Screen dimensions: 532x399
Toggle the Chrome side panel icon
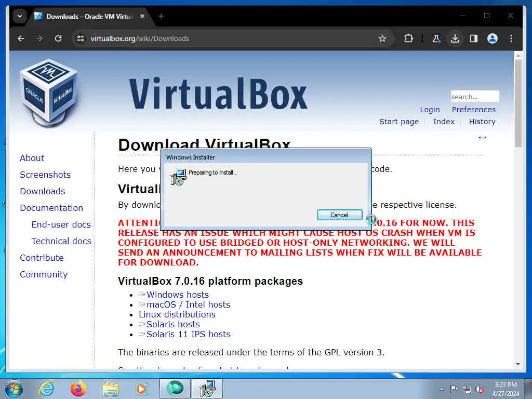coord(474,38)
